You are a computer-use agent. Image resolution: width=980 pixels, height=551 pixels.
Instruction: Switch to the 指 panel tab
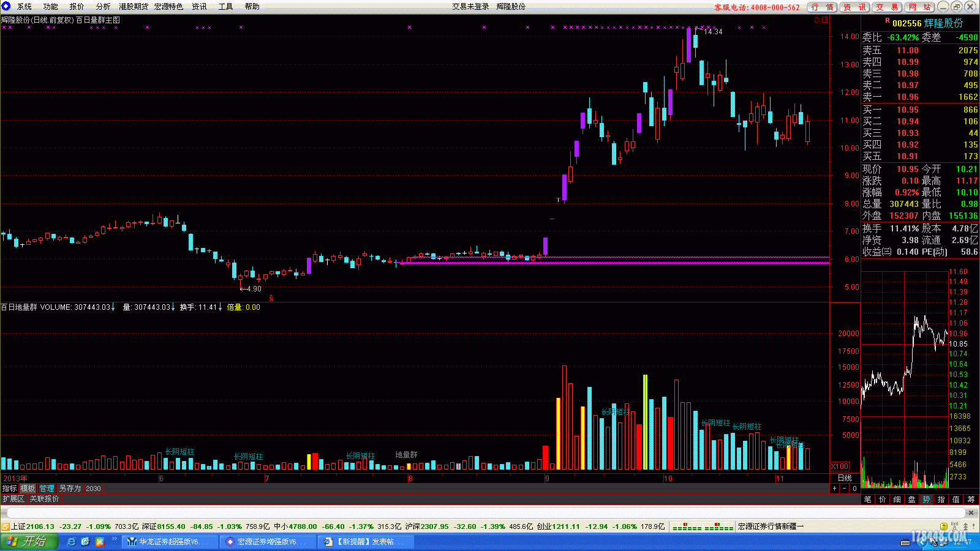tap(941, 500)
